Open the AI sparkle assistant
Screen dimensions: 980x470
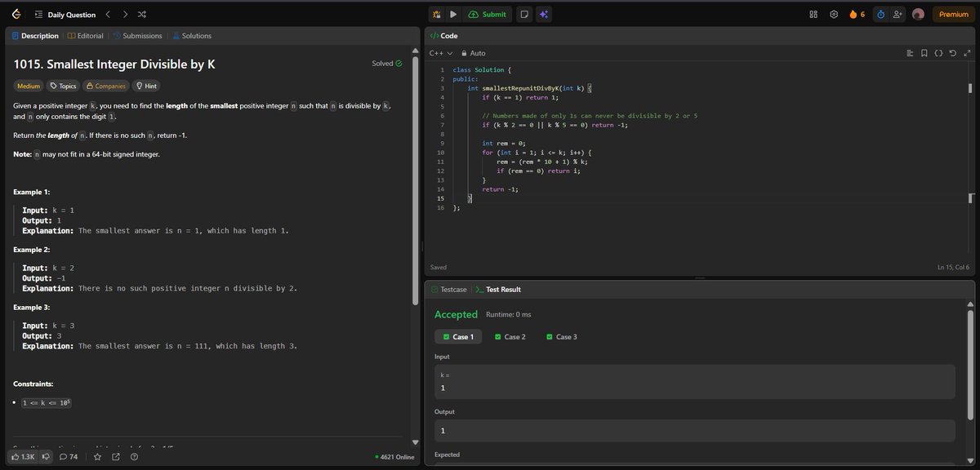pyautogui.click(x=544, y=15)
